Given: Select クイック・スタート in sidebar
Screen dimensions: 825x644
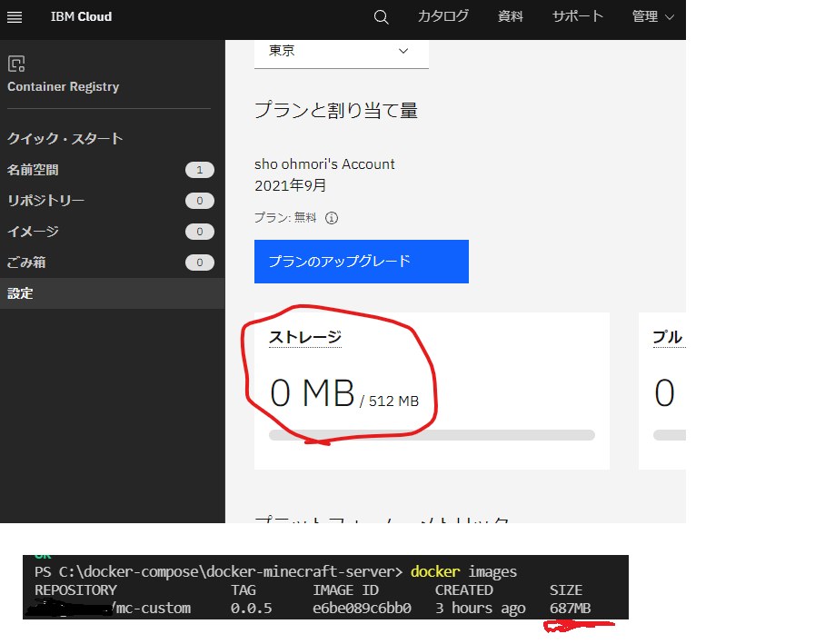Looking at the screenshot, I should pos(65,139).
